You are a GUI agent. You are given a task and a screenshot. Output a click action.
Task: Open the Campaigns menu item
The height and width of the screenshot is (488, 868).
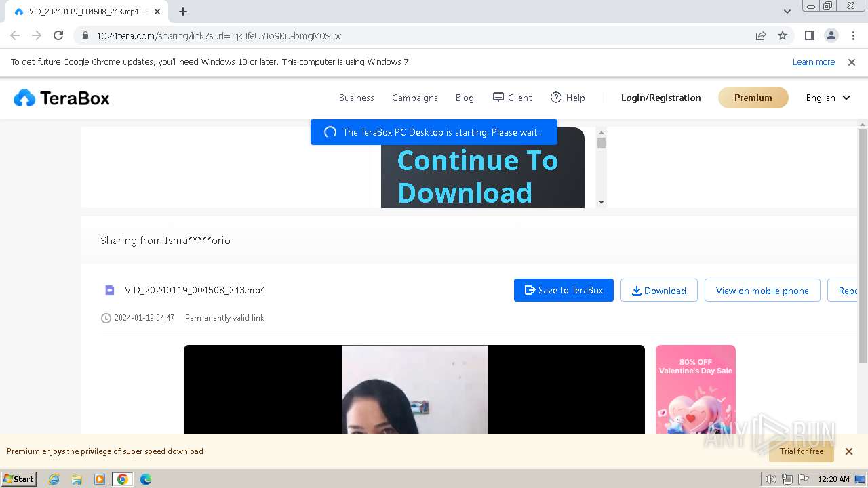(415, 98)
